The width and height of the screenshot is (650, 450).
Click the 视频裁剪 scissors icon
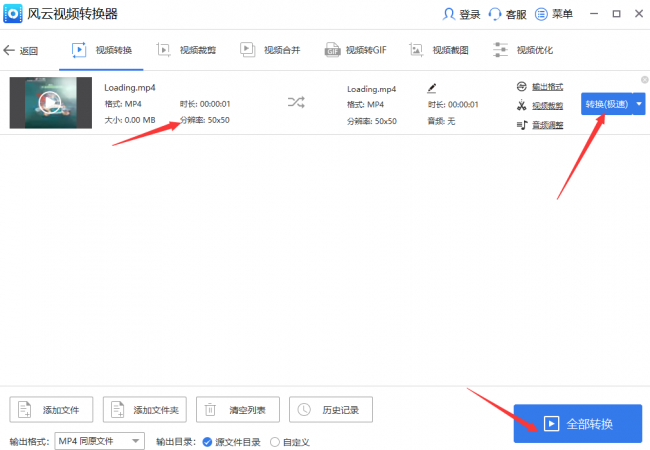tap(521, 105)
